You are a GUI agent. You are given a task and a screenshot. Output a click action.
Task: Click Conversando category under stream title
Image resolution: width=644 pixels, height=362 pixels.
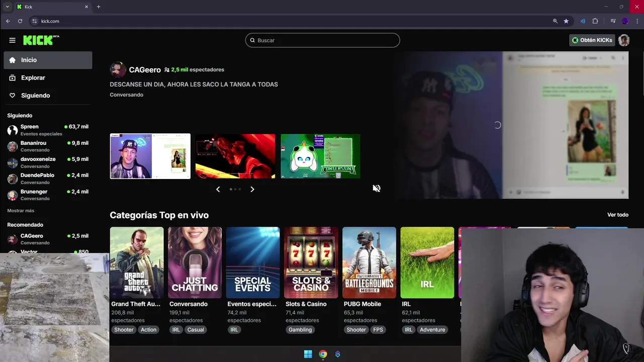click(126, 95)
